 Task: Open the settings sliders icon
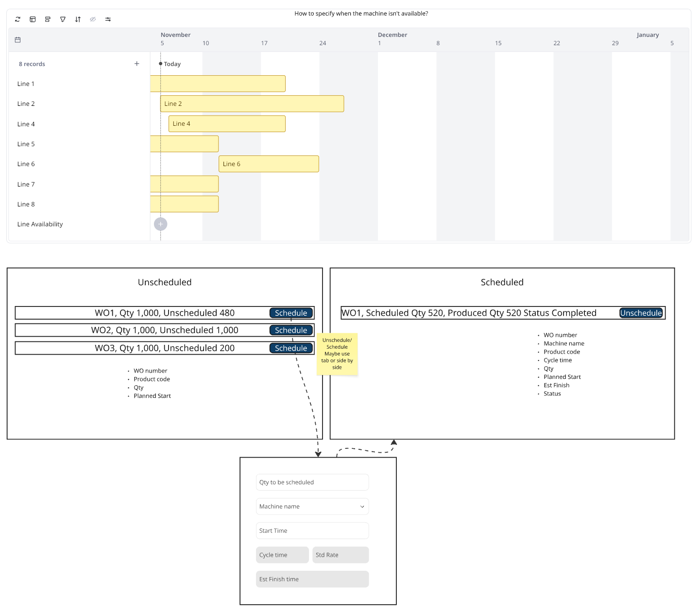[x=108, y=19]
